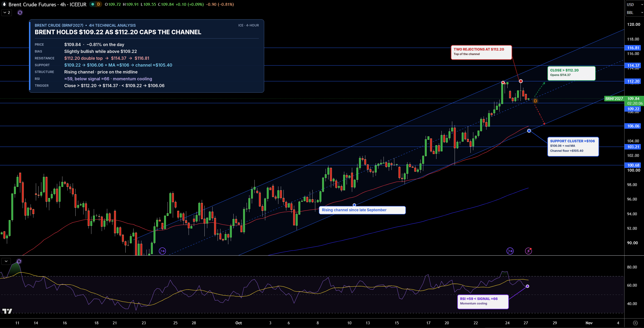644x328 pixels.
Task: Click the Nov label on time axis
Action: 589,323
